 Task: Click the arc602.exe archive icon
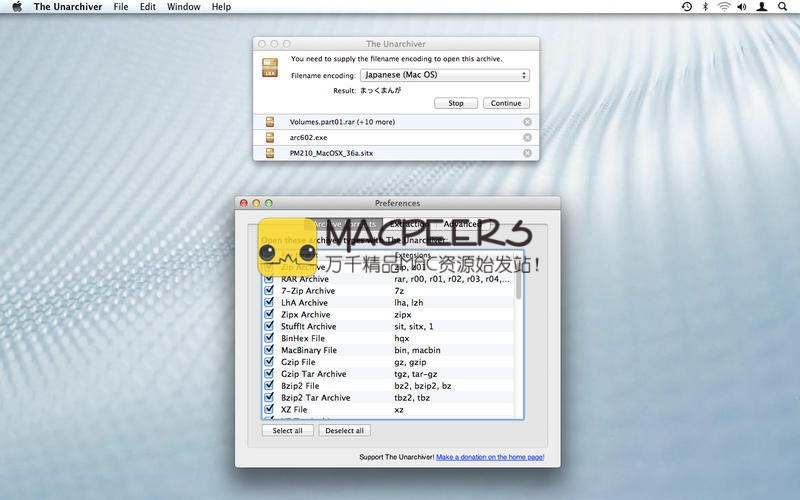[269, 137]
